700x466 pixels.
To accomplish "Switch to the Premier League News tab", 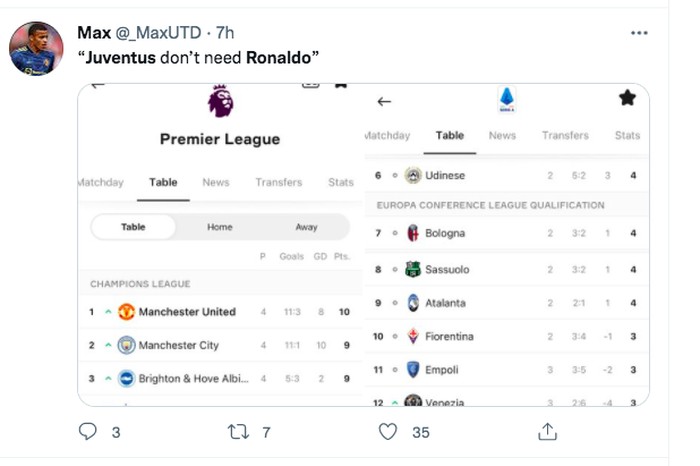I will coord(215,182).
